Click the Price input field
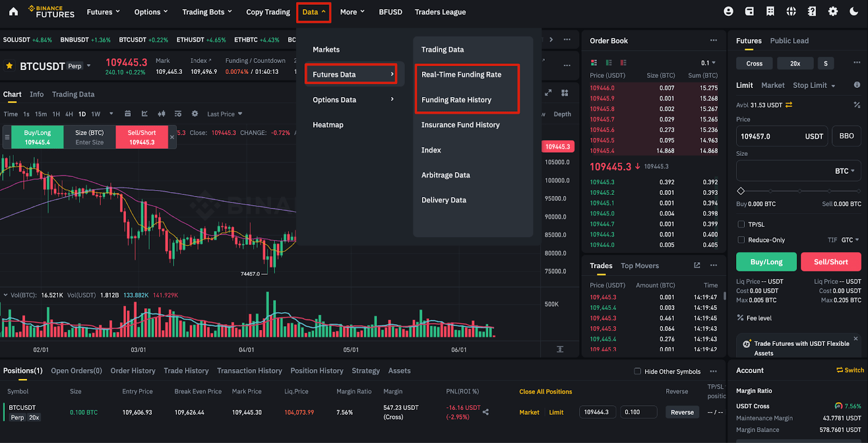Screen dimensions: 868x443 (782, 136)
